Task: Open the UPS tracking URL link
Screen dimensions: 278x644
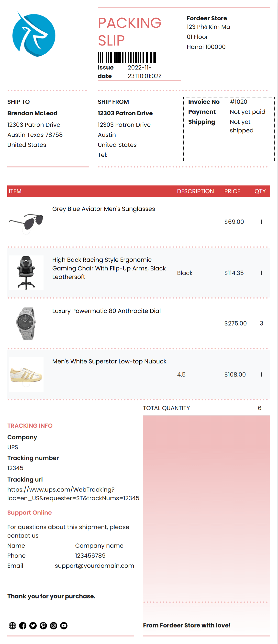Action: pyautogui.click(x=73, y=493)
